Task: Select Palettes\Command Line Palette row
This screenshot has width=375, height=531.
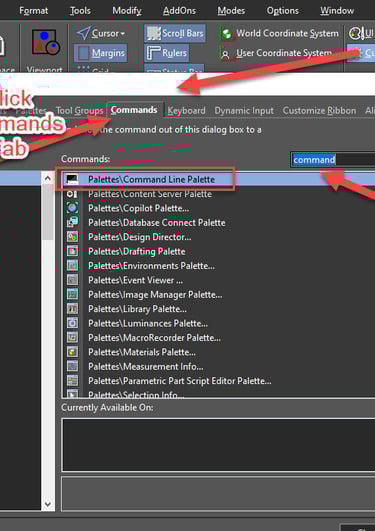Action: pos(218,179)
